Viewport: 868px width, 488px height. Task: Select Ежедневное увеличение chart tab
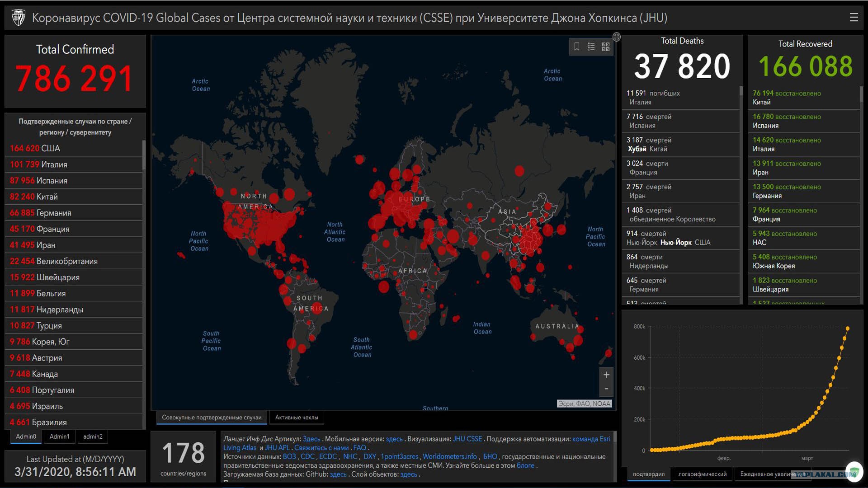[x=772, y=474]
